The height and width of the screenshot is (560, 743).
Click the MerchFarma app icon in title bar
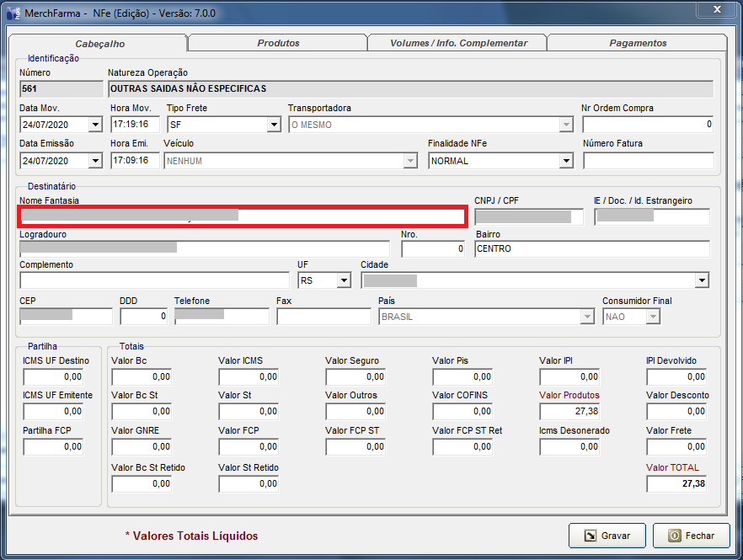pos(13,11)
